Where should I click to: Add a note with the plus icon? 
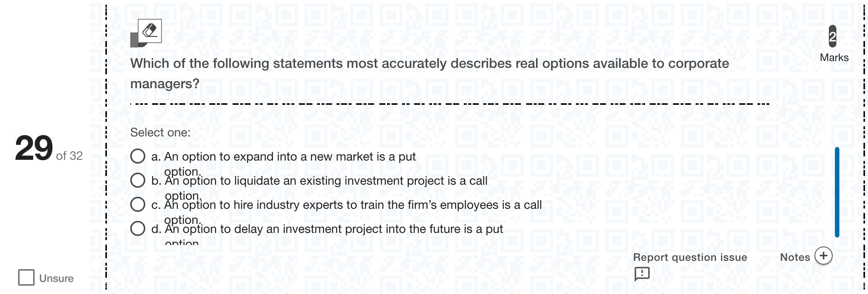(824, 256)
